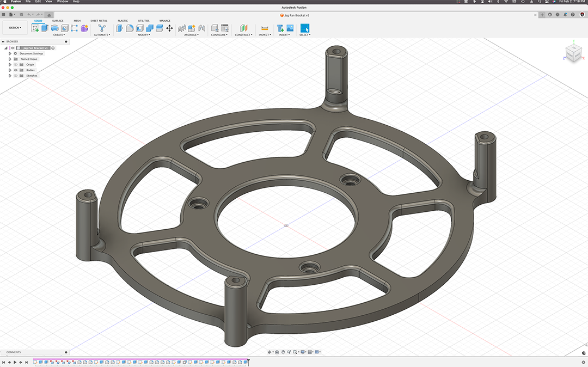Open the Construct dropdown menu

[243, 35]
